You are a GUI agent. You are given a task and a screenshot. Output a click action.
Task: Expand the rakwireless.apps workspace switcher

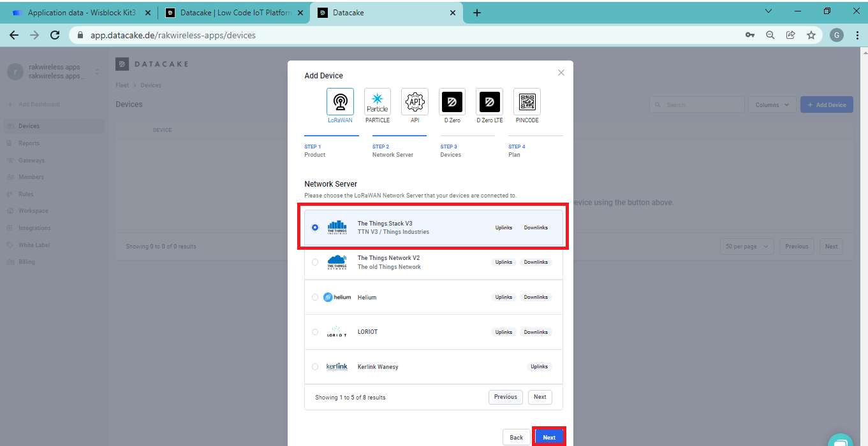click(97, 71)
